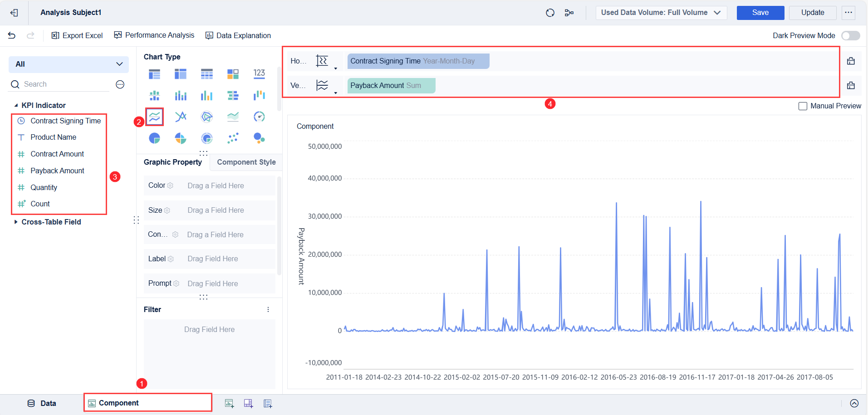Viewport: 868px width, 415px height.
Task: Add a new report page from bottom bar
Action: [x=268, y=404]
